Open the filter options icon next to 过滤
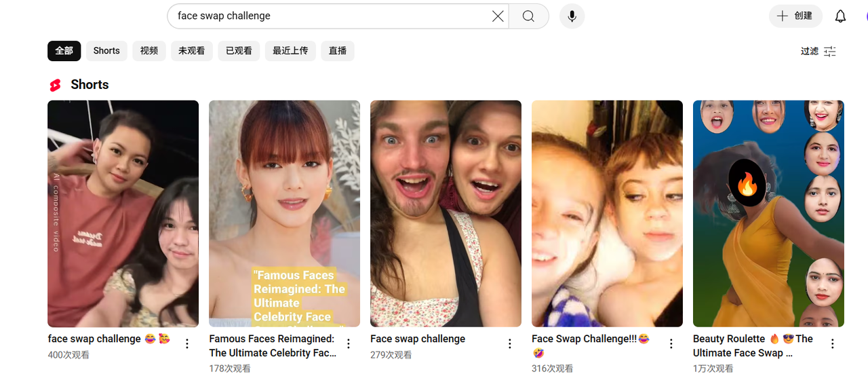The height and width of the screenshot is (391, 868). 829,50
